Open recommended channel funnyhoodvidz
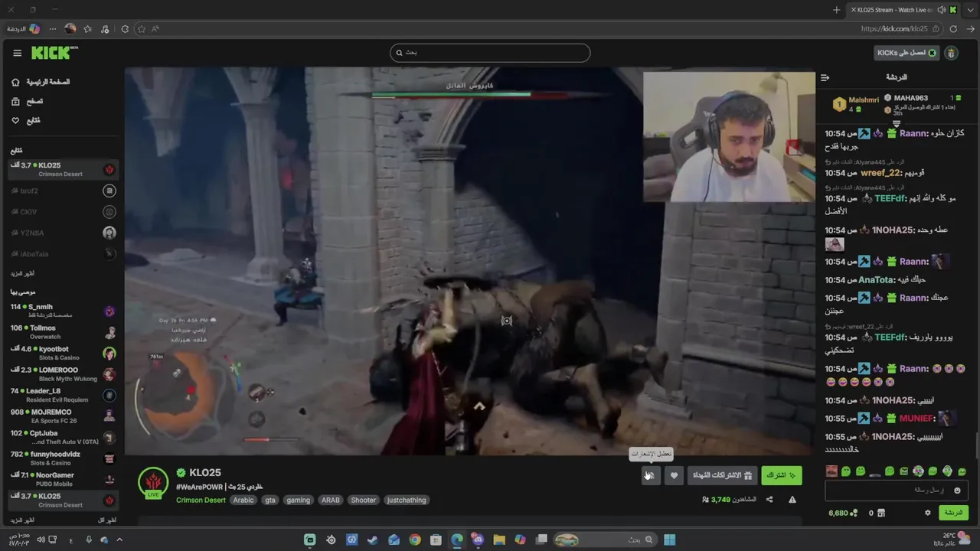Image resolution: width=980 pixels, height=551 pixels. (x=64, y=458)
